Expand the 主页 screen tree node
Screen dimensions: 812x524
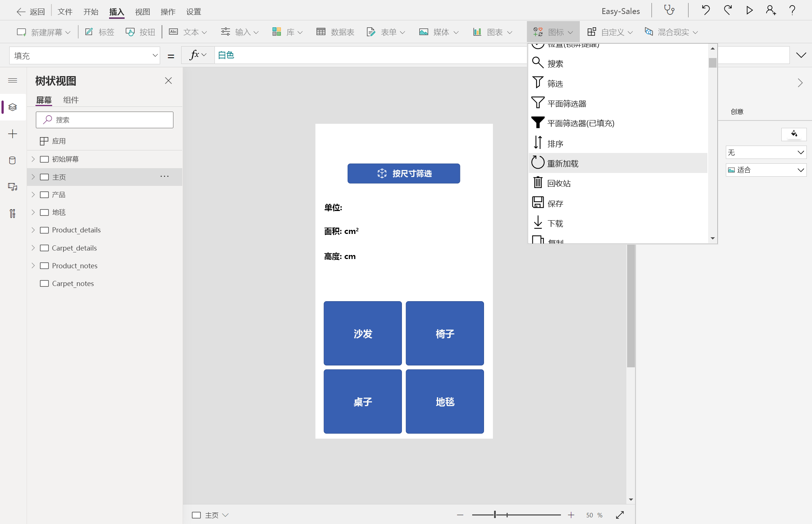(x=33, y=177)
